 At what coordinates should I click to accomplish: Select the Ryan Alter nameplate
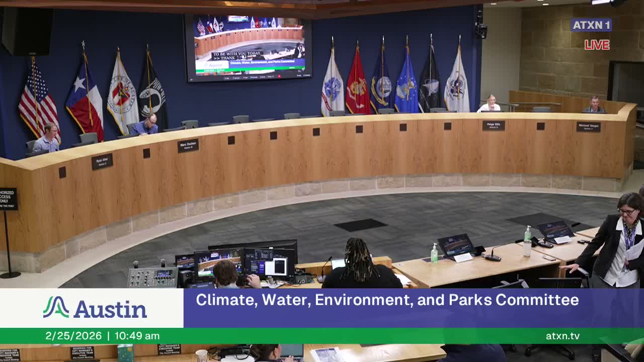pyautogui.click(x=102, y=161)
